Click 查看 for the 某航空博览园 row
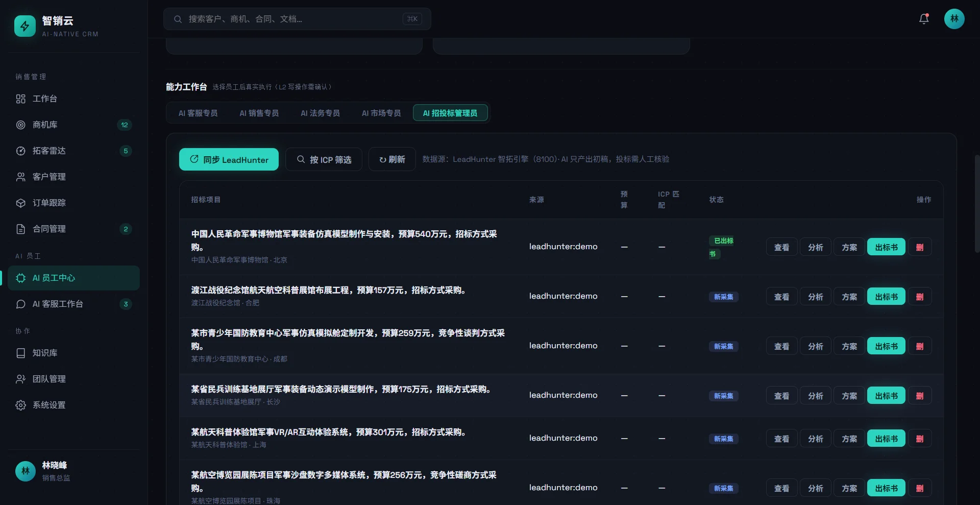Viewport: 980px width, 505px height. (x=781, y=488)
